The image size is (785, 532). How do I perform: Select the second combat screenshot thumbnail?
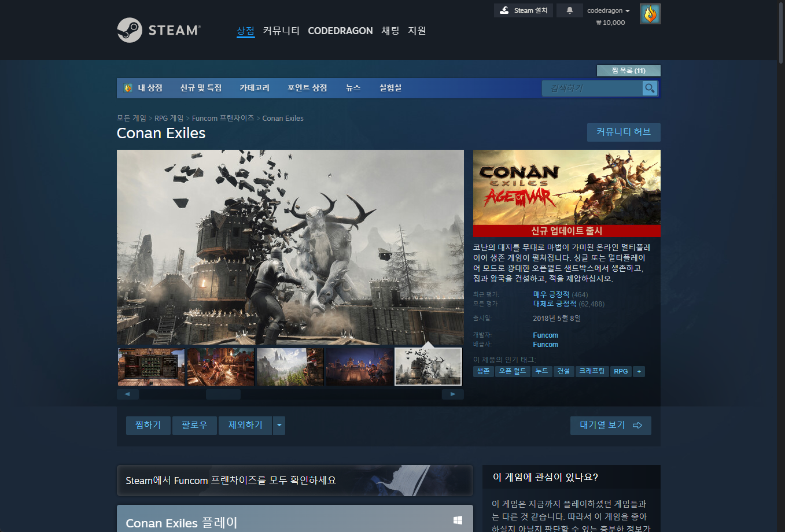coord(220,367)
